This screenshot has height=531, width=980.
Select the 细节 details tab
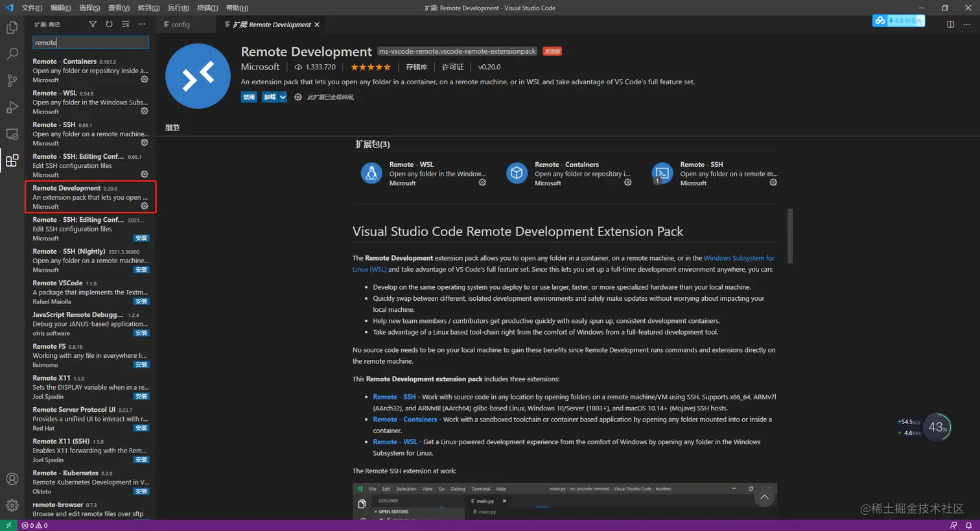pyautogui.click(x=172, y=127)
